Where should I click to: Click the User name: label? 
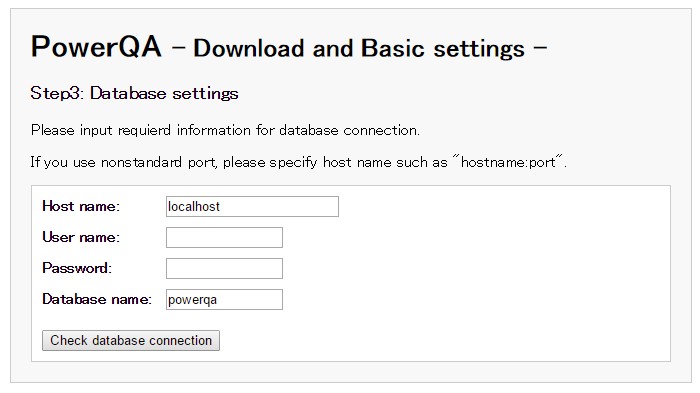pyautogui.click(x=81, y=237)
